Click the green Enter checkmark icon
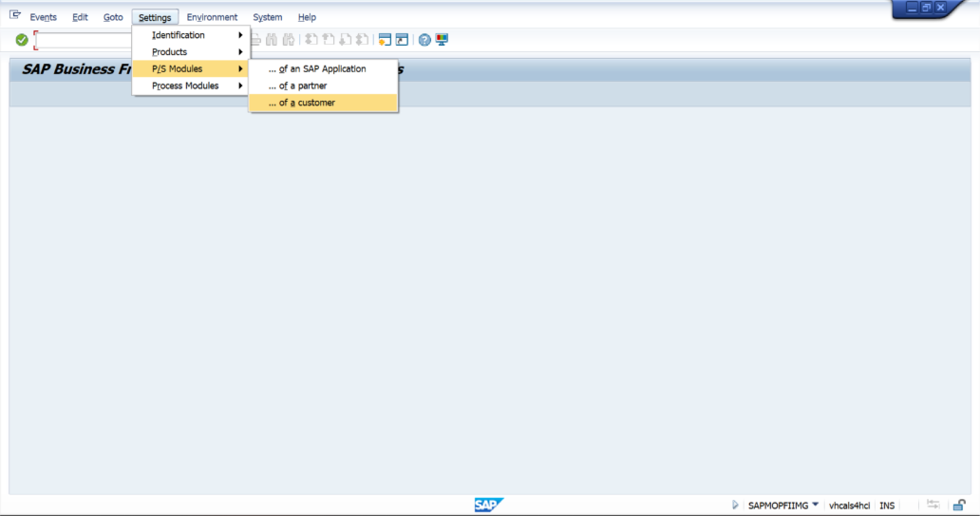Viewport: 980px width, 516px height. click(21, 40)
